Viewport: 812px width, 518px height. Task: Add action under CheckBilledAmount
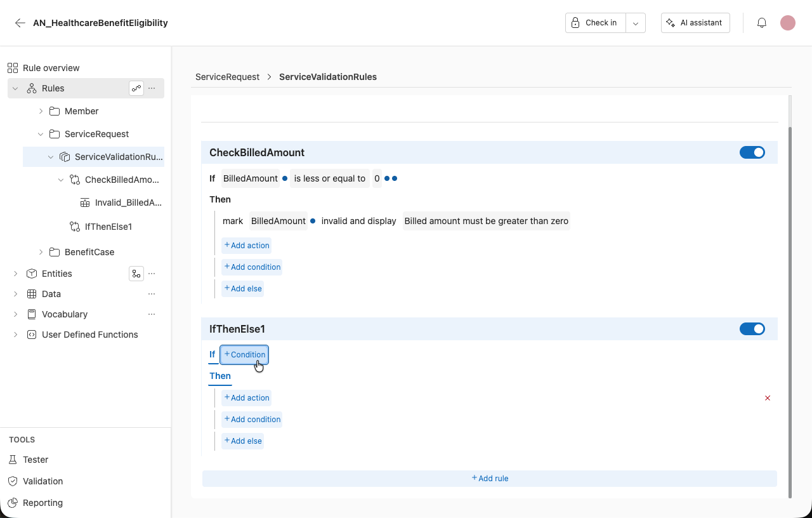[247, 246]
